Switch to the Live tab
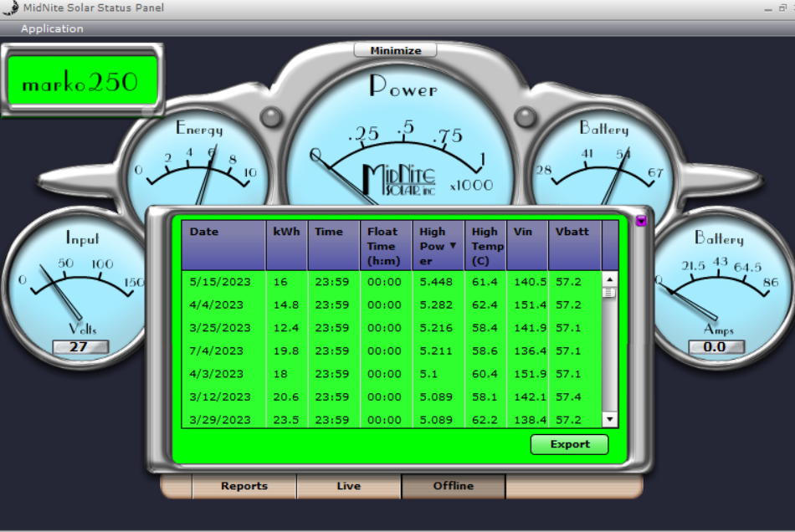This screenshot has width=795, height=532. [x=349, y=486]
